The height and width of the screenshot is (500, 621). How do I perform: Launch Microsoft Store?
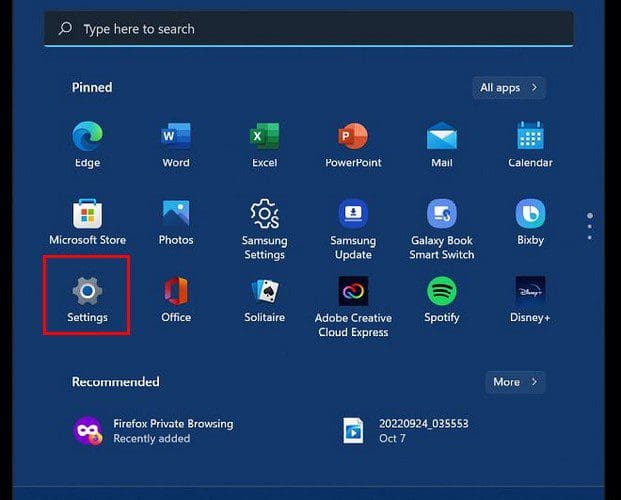(x=88, y=222)
